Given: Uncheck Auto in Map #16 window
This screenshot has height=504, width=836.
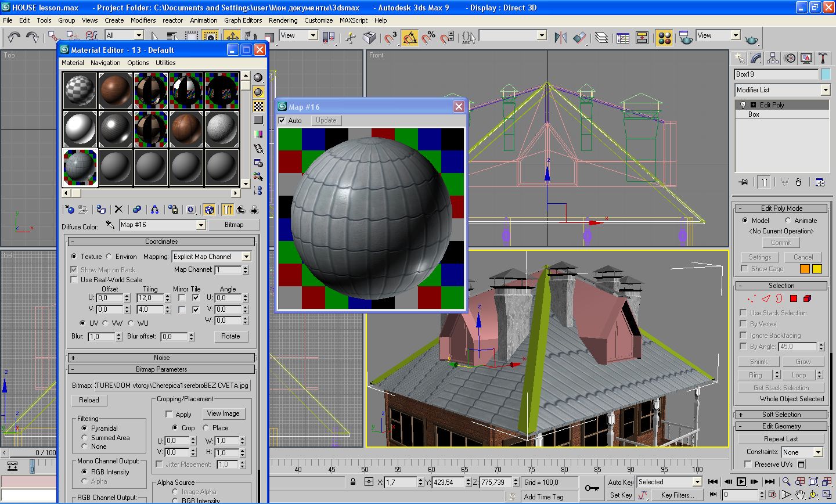Looking at the screenshot, I should (x=282, y=121).
